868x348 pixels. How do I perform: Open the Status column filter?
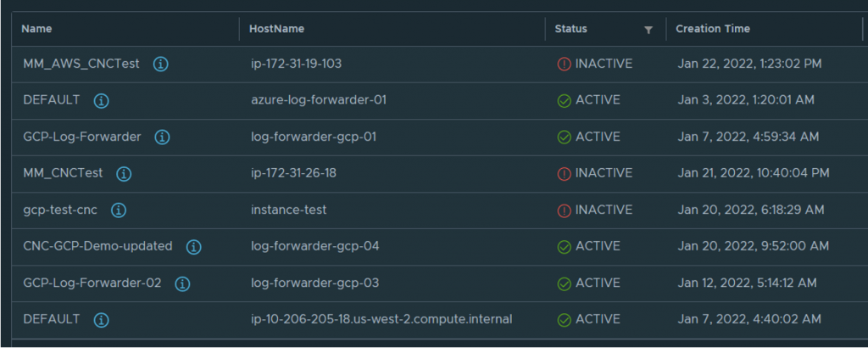[648, 30]
